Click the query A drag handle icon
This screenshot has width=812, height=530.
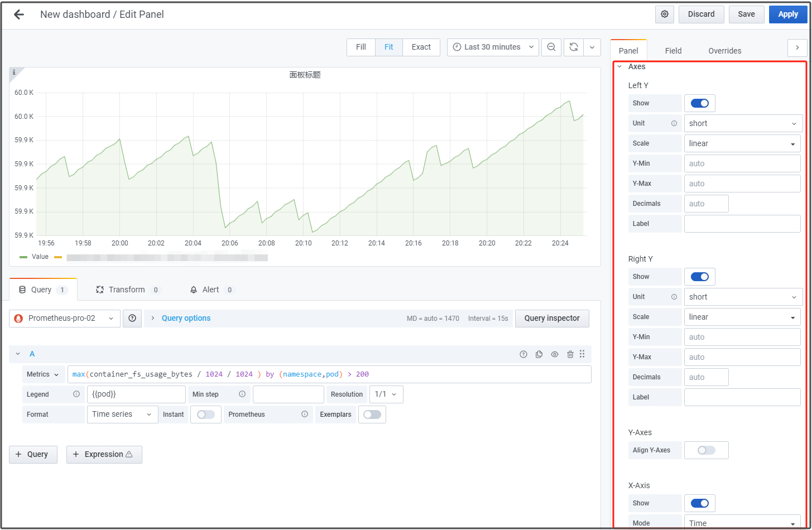point(582,354)
